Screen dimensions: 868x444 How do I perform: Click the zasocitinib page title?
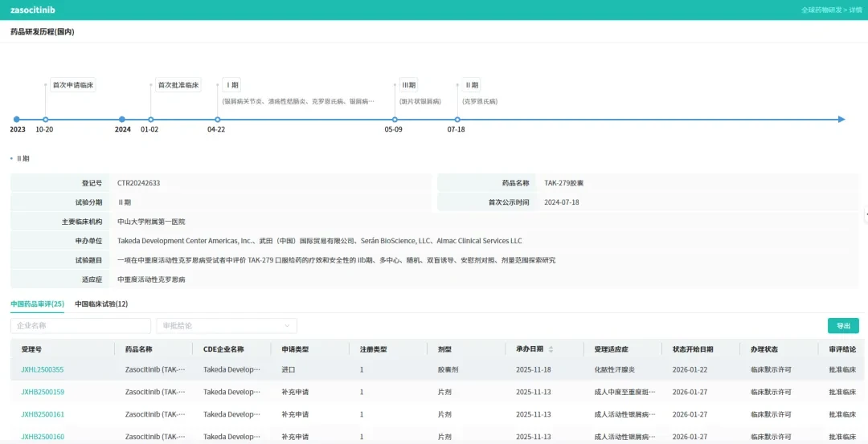(33, 10)
